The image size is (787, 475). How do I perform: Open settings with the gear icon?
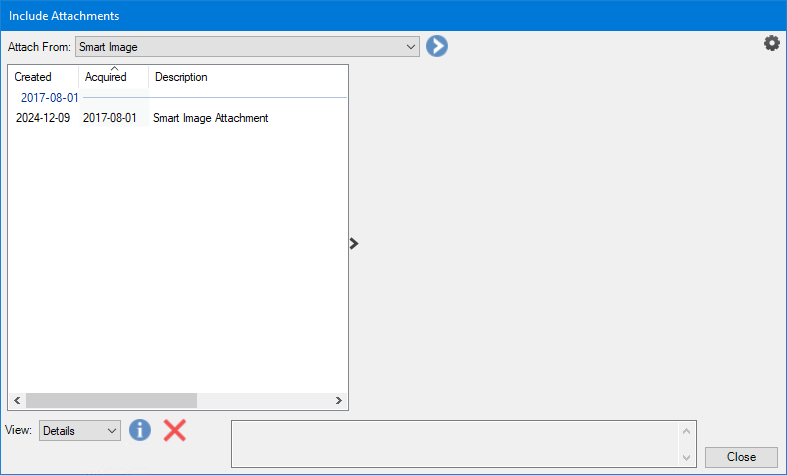coord(771,43)
